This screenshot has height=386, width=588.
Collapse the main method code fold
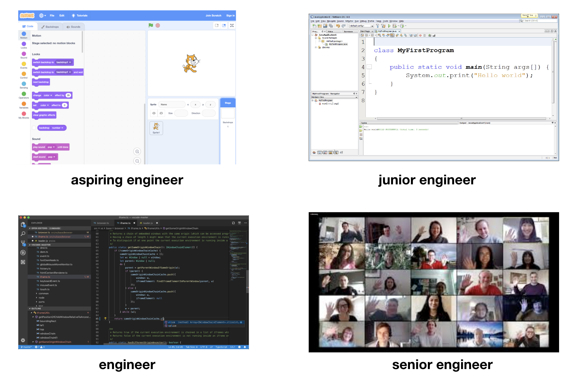[x=369, y=67]
